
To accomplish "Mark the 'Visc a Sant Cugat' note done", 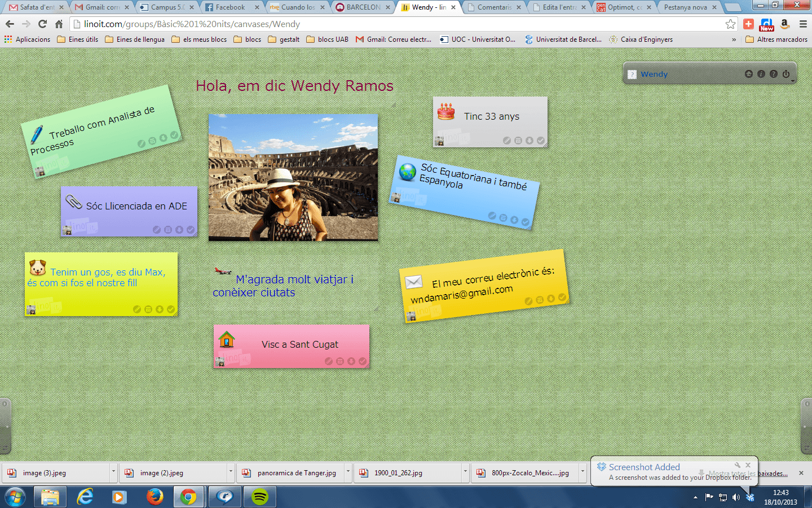I will (363, 361).
